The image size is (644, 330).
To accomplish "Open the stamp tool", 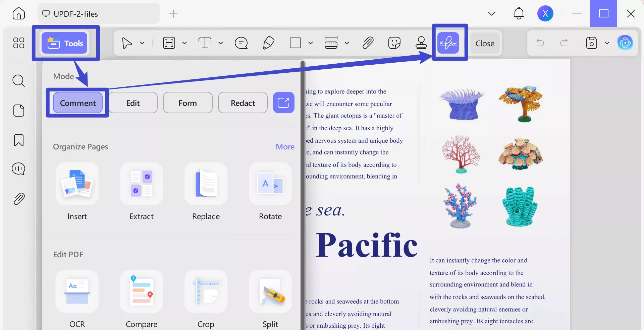I will 421,43.
